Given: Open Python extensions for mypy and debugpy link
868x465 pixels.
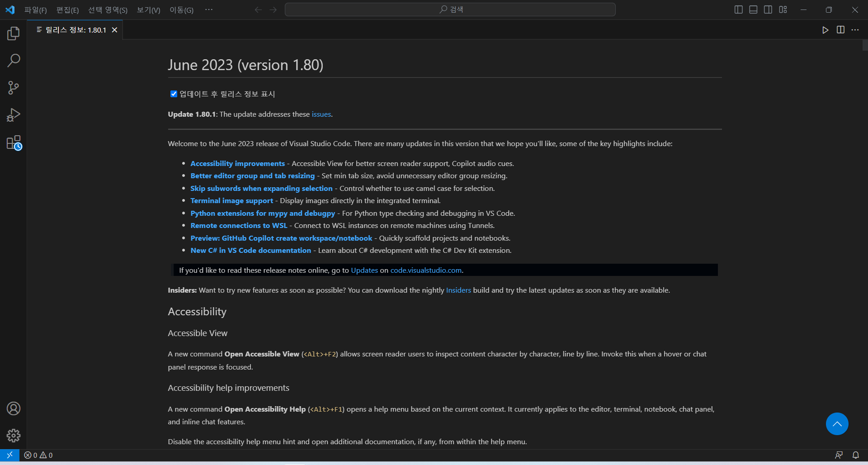Looking at the screenshot, I should pyautogui.click(x=263, y=214).
